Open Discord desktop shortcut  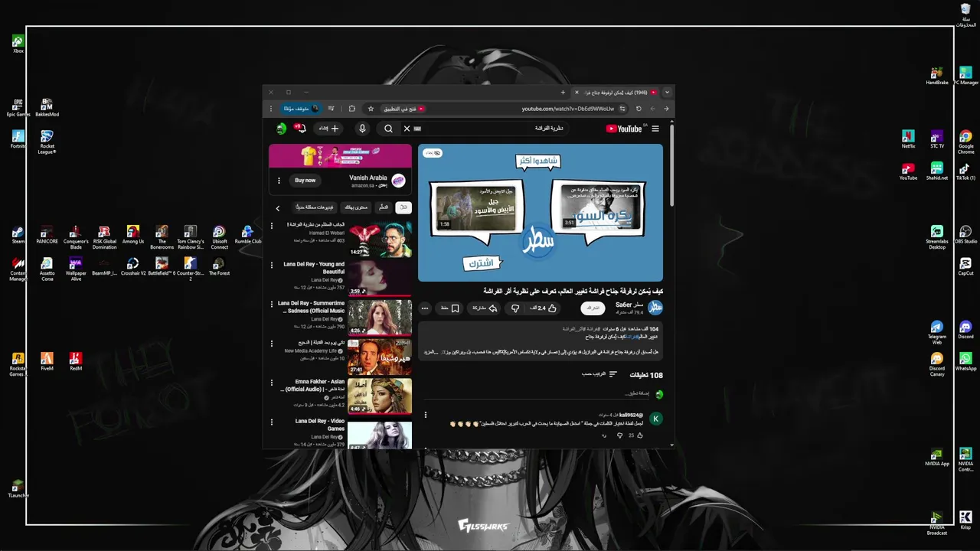965,330
